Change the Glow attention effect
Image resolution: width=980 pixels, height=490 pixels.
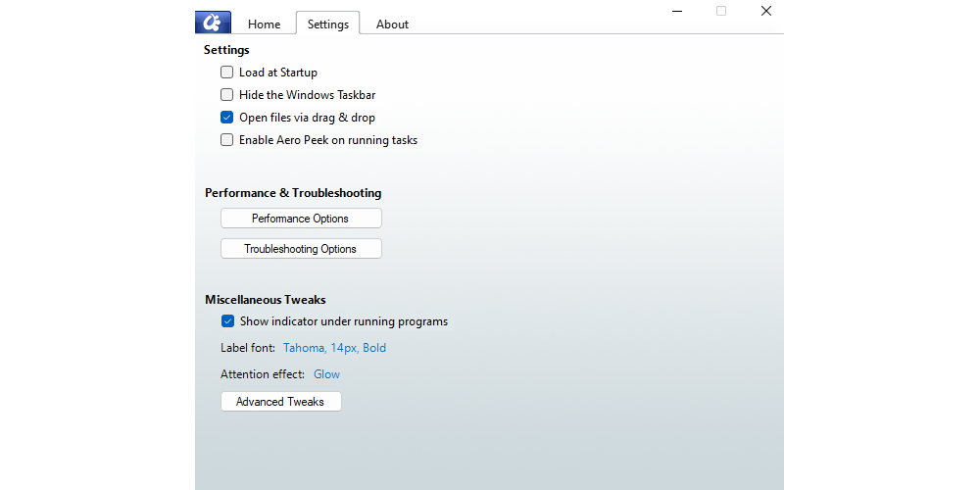[327, 374]
